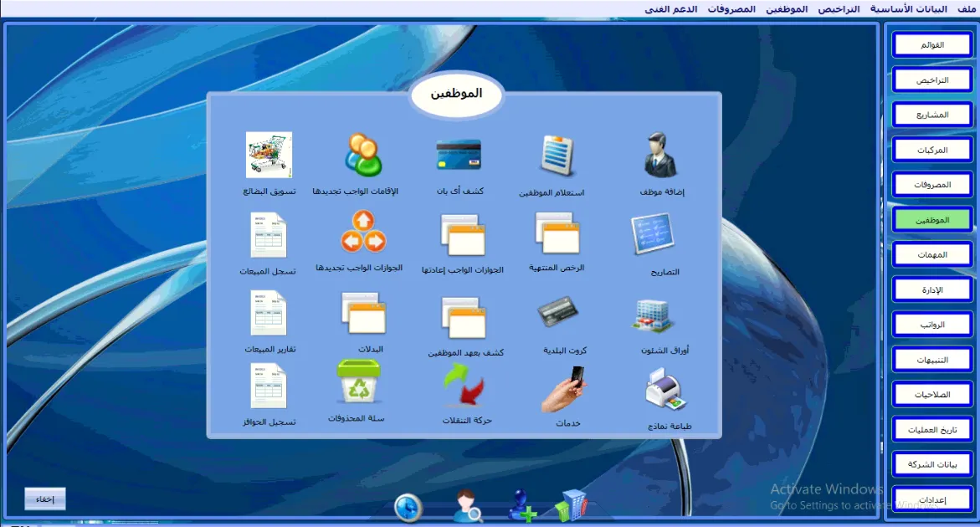Open the خدمات services phone icon
The image size is (980, 527).
click(563, 390)
